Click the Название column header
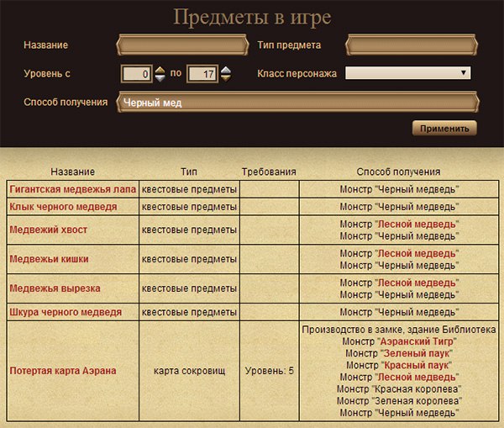 72,172
